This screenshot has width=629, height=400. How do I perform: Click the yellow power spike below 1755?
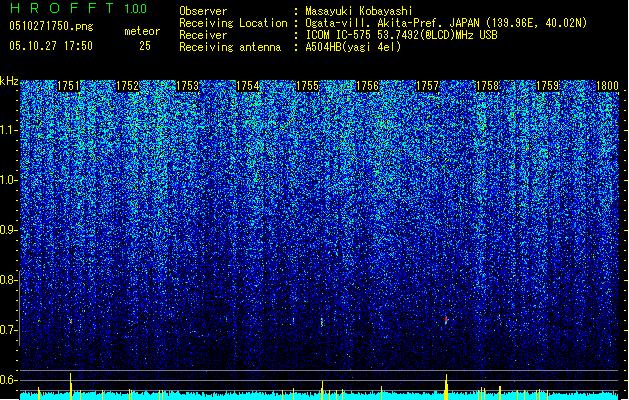coord(322,390)
